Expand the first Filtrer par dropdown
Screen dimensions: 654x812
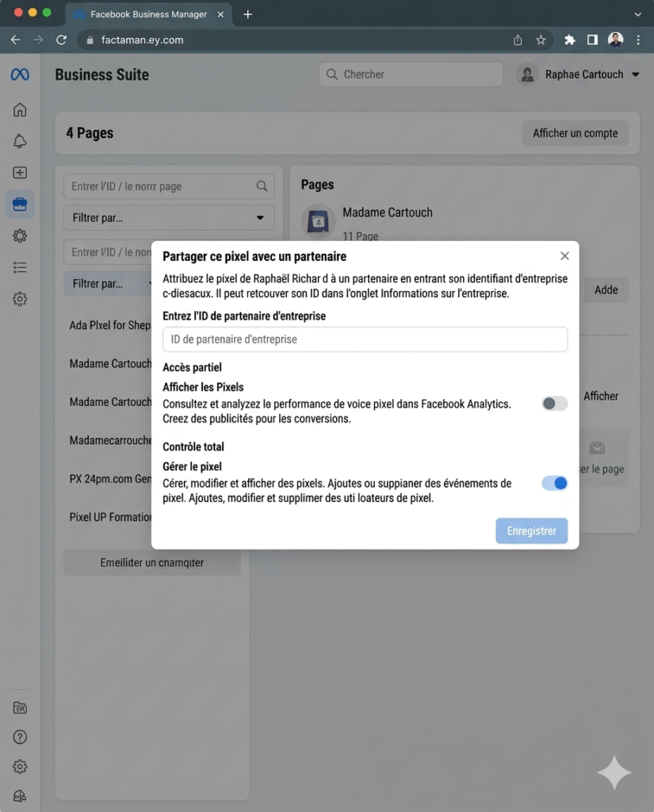pos(169,218)
